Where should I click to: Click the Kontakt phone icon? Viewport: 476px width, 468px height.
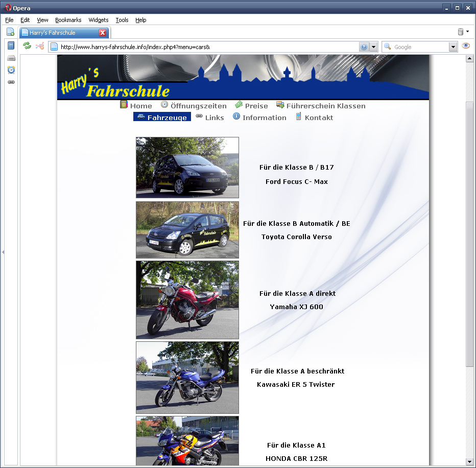298,116
